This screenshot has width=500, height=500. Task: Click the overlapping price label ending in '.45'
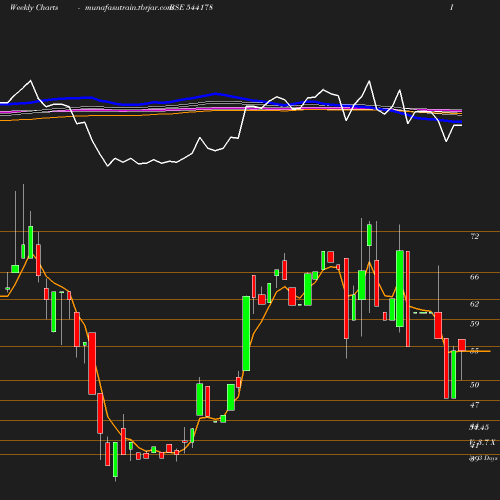(x=479, y=427)
